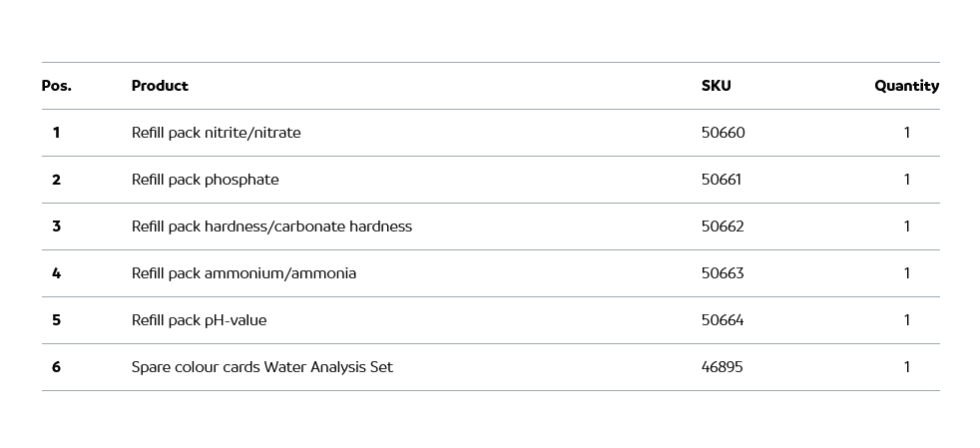Viewport: 980px width, 448px height.
Task: Select Refill pack phosphate product
Action: point(205,180)
